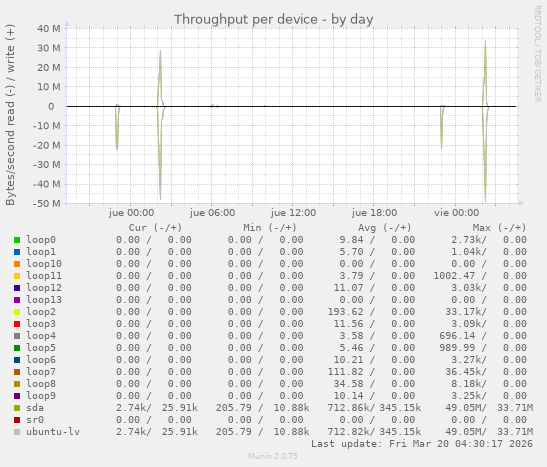
Task: Click the Munin 2.0.75 footer text
Action: (273, 456)
